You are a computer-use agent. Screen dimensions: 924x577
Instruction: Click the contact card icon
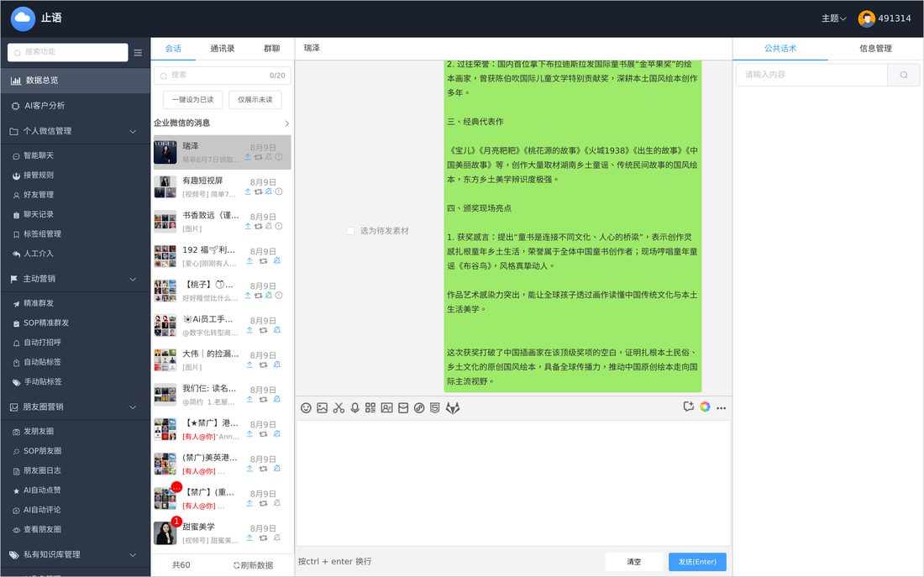tap(386, 408)
